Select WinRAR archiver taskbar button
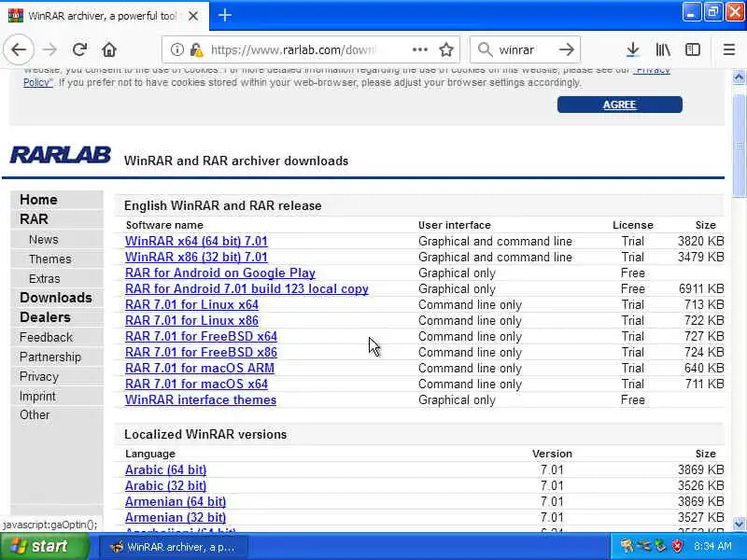This screenshot has height=560, width=747. pyautogui.click(x=174, y=547)
